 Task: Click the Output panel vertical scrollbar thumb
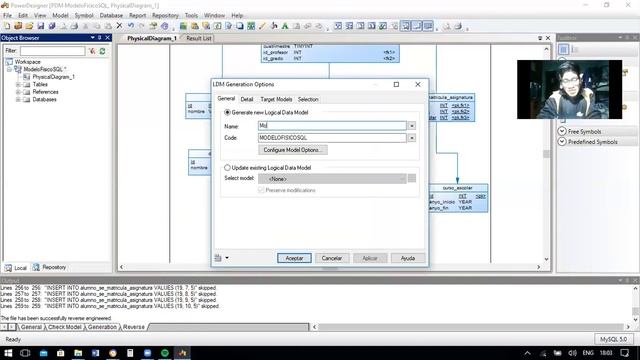[x=636, y=311]
